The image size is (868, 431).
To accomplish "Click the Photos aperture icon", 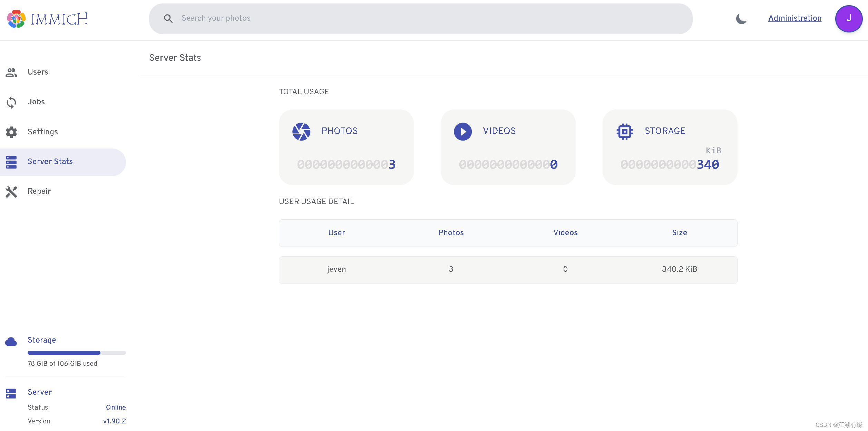I will [x=301, y=132].
